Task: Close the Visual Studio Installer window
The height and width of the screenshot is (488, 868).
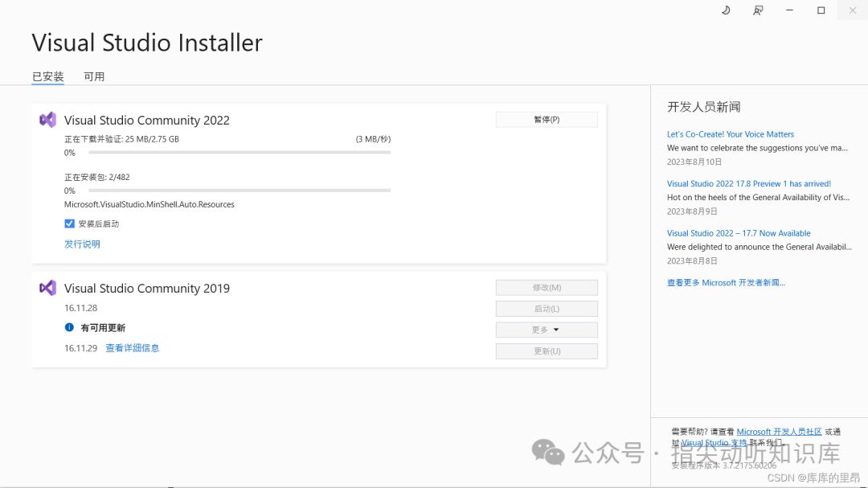Action: 853,10
